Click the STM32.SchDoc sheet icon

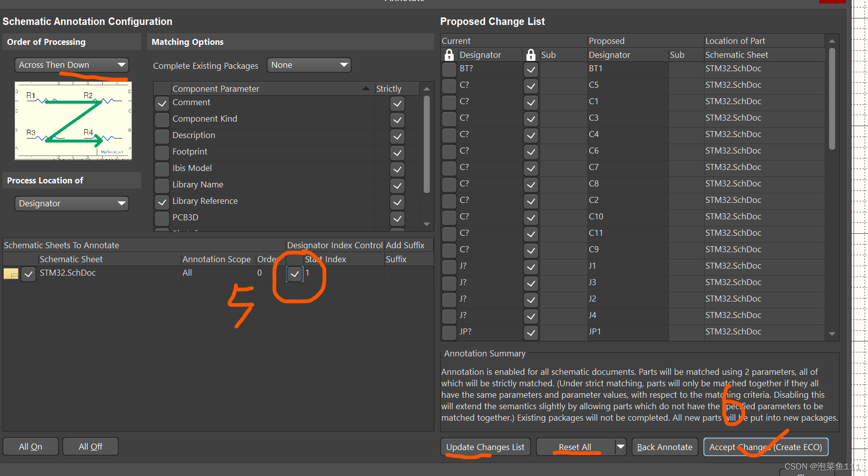click(11, 274)
